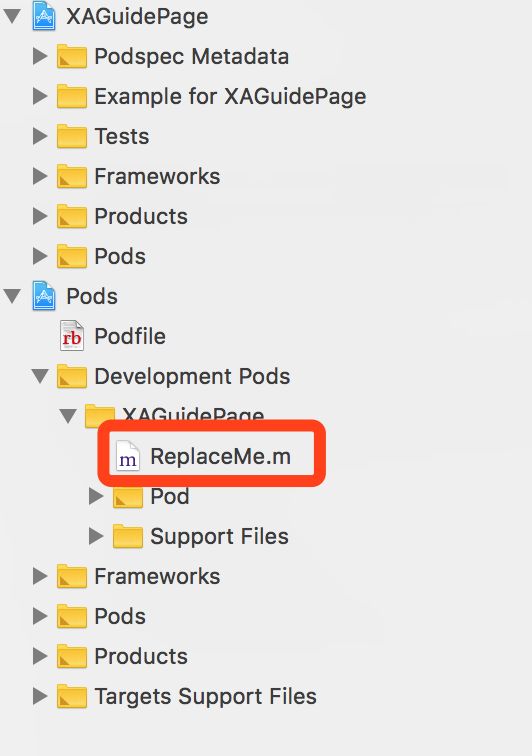Click the XAGuidePage Xcode project icon
The width and height of the screenshot is (532, 756).
click(x=44, y=16)
